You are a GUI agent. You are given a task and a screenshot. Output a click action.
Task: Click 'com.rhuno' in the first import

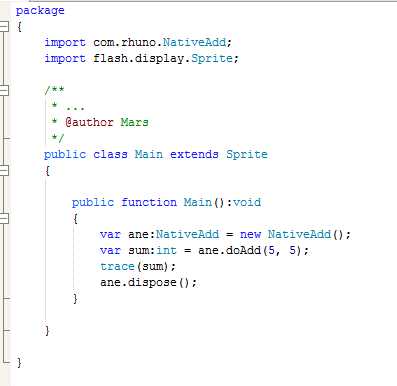(124, 42)
